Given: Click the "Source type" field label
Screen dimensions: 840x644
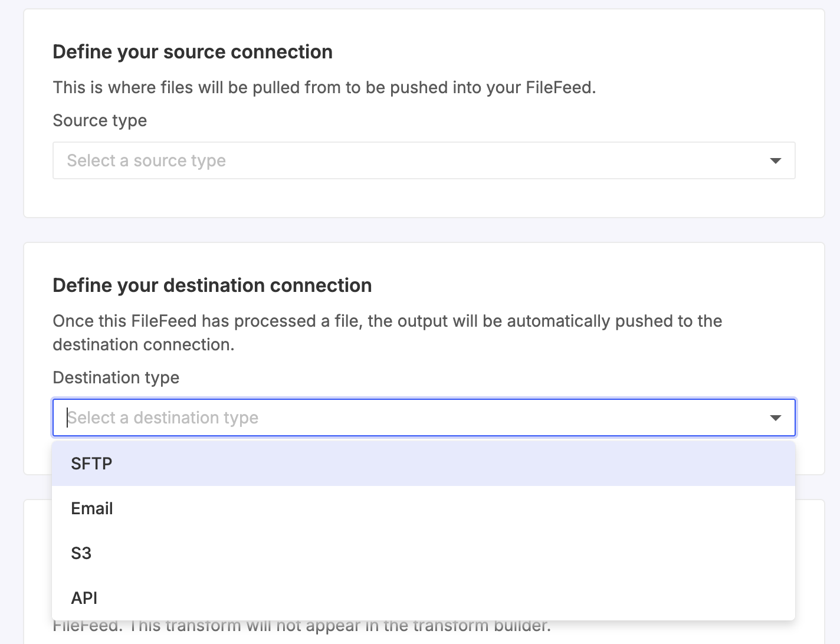Looking at the screenshot, I should pos(100,120).
